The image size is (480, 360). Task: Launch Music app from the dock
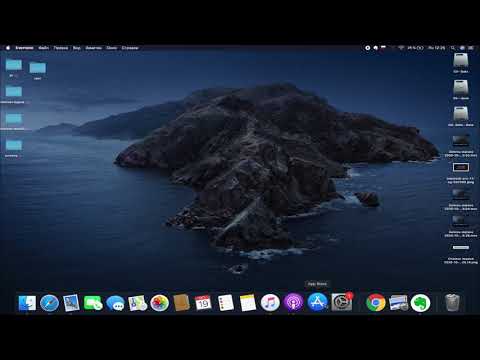(x=270, y=303)
